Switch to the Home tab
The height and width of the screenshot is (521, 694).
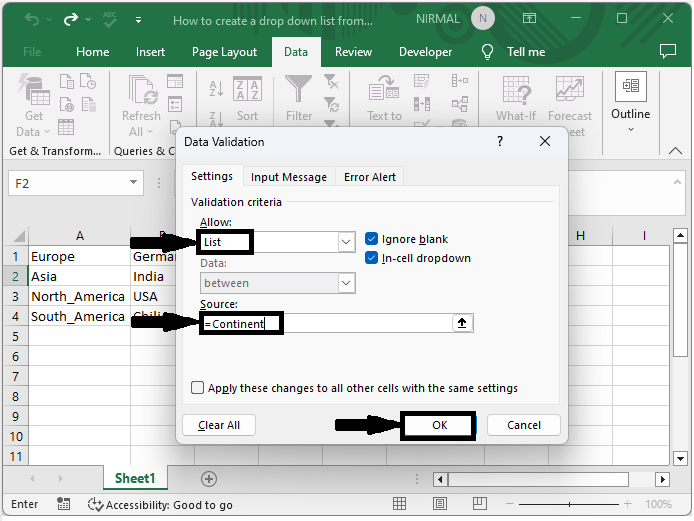tap(93, 52)
